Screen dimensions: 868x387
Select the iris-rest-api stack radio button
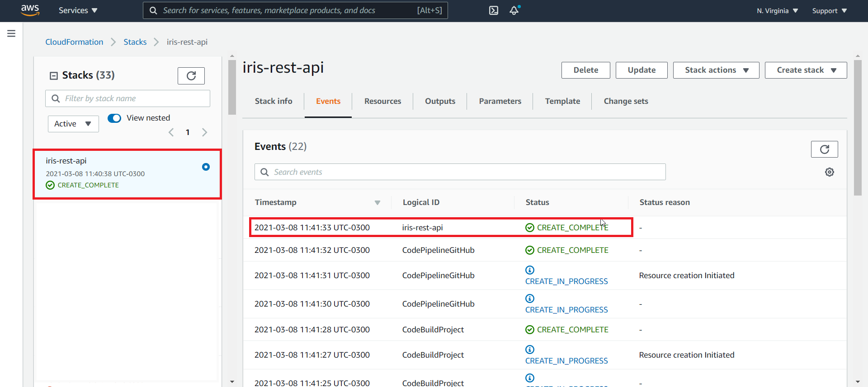click(206, 167)
